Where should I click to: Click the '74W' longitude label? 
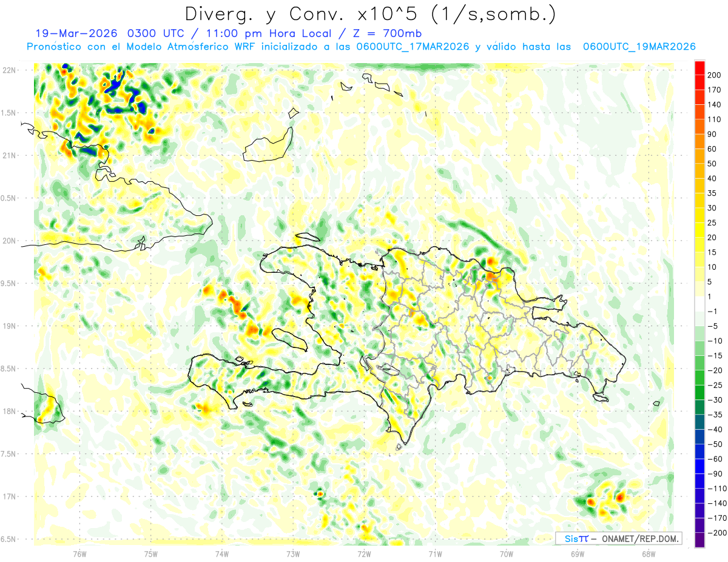coord(222,554)
